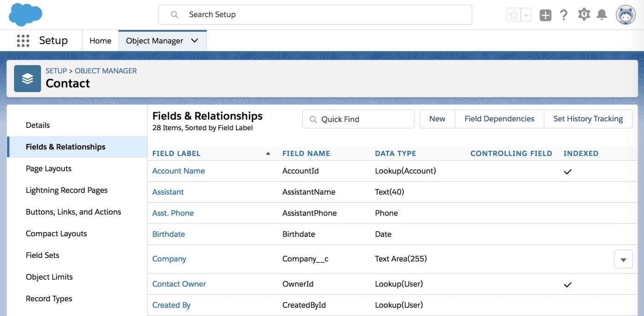Click the Contact object layers icon
644x316 pixels.
pyautogui.click(x=28, y=79)
